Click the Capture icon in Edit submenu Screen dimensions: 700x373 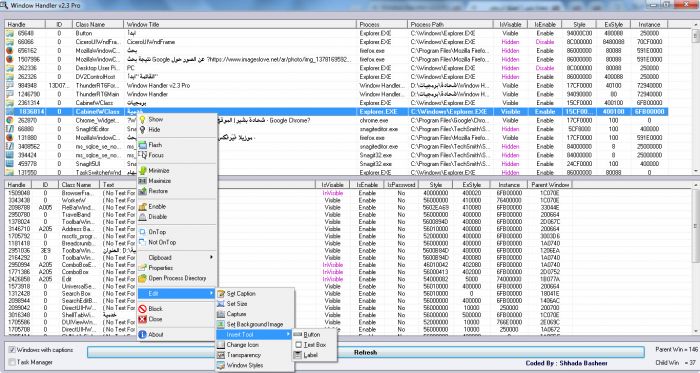[221, 314]
